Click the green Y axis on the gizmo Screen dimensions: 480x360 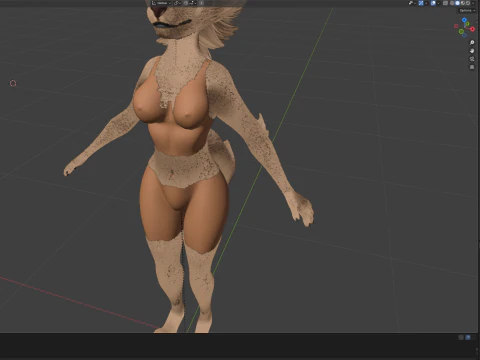(468, 24)
